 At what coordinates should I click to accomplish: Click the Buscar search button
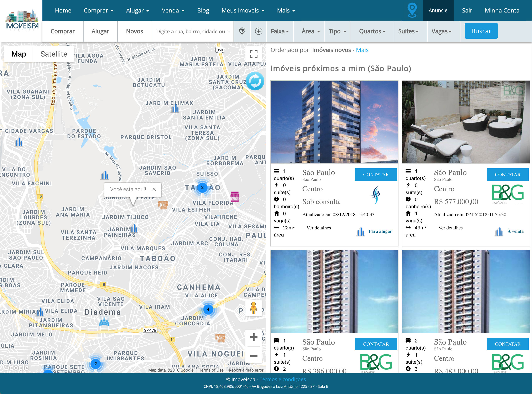tap(481, 31)
